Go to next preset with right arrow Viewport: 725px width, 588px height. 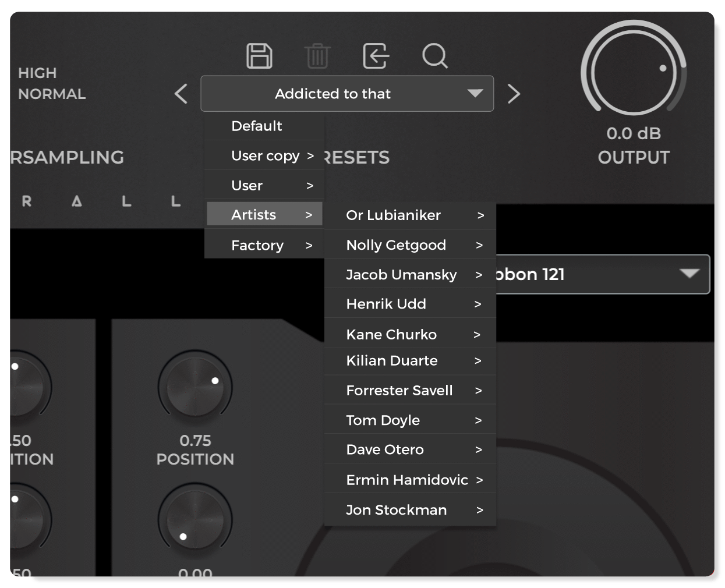click(x=513, y=94)
